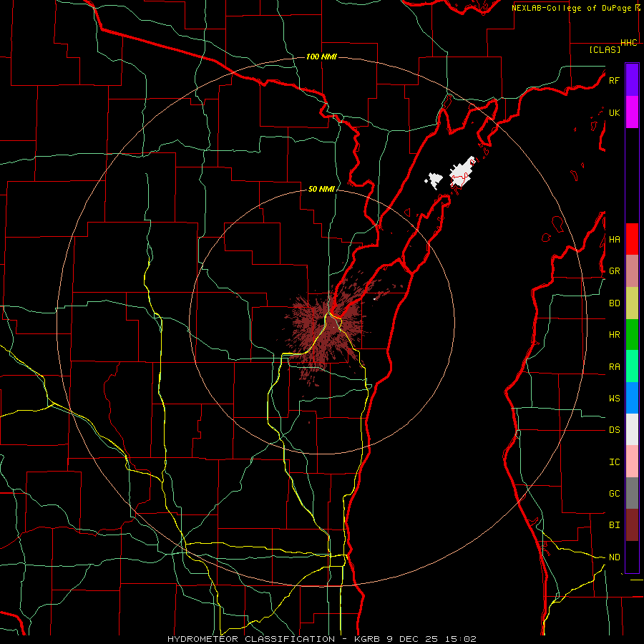Click the GR legend label
Image resolution: width=644 pixels, height=644 pixels.
click(614, 271)
